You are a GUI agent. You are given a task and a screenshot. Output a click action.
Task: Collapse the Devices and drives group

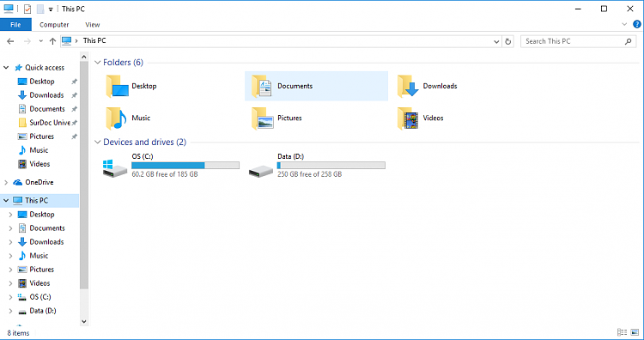(97, 142)
